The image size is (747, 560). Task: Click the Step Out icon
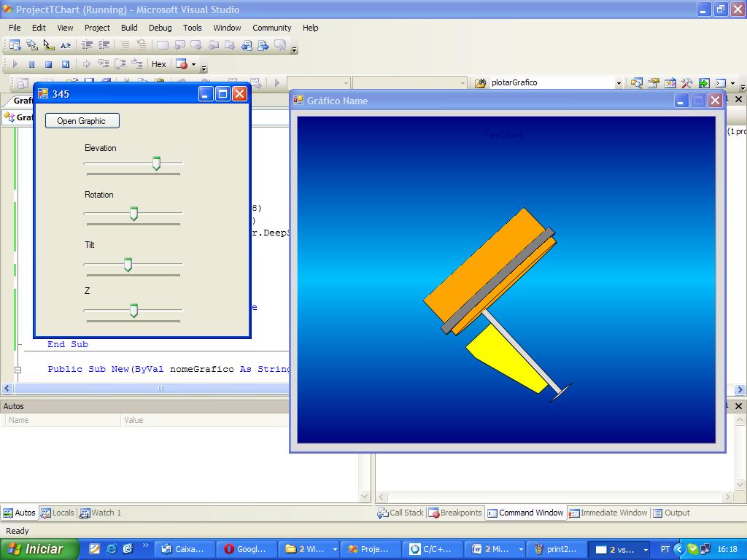137,64
